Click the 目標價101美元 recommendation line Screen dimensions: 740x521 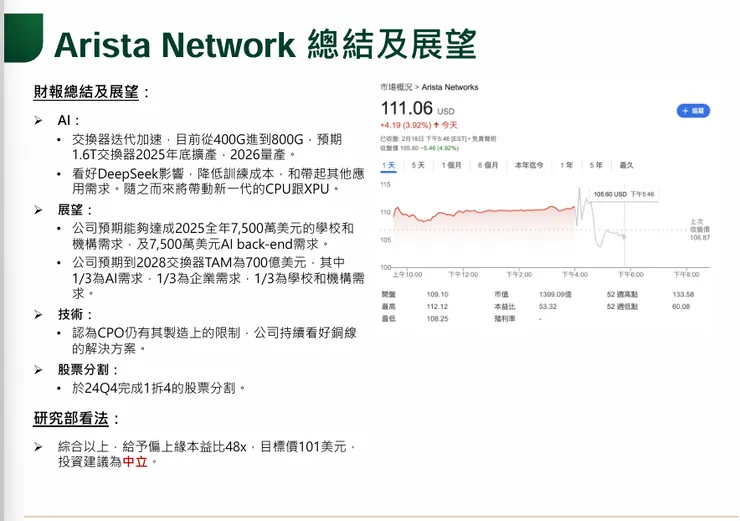pos(206,454)
